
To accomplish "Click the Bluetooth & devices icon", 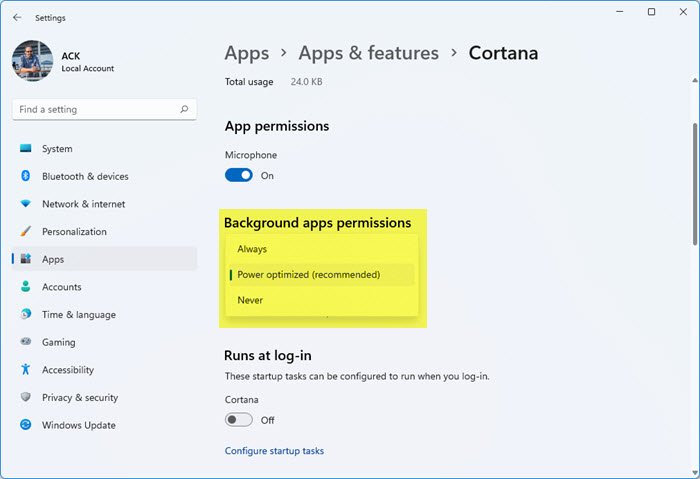I will 26,177.
